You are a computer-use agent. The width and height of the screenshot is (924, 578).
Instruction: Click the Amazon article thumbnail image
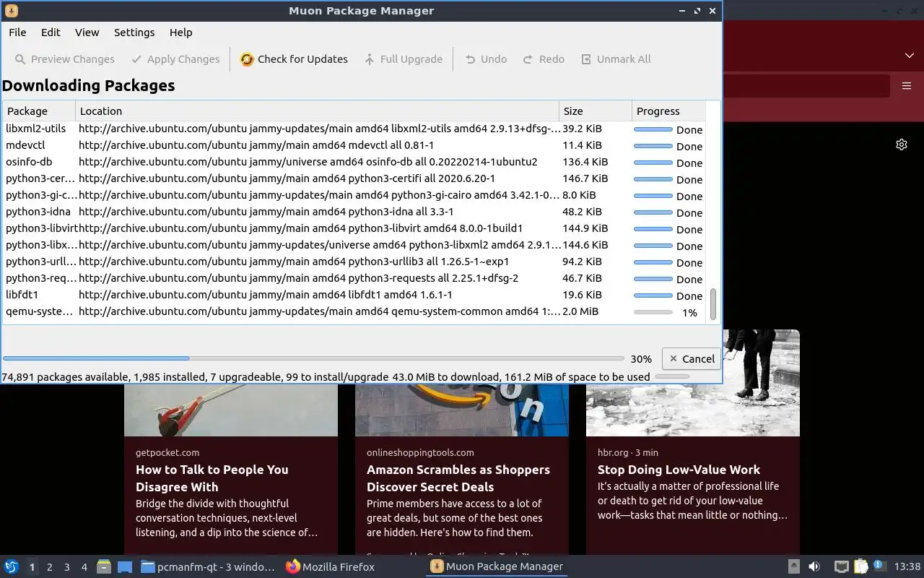tap(462, 410)
